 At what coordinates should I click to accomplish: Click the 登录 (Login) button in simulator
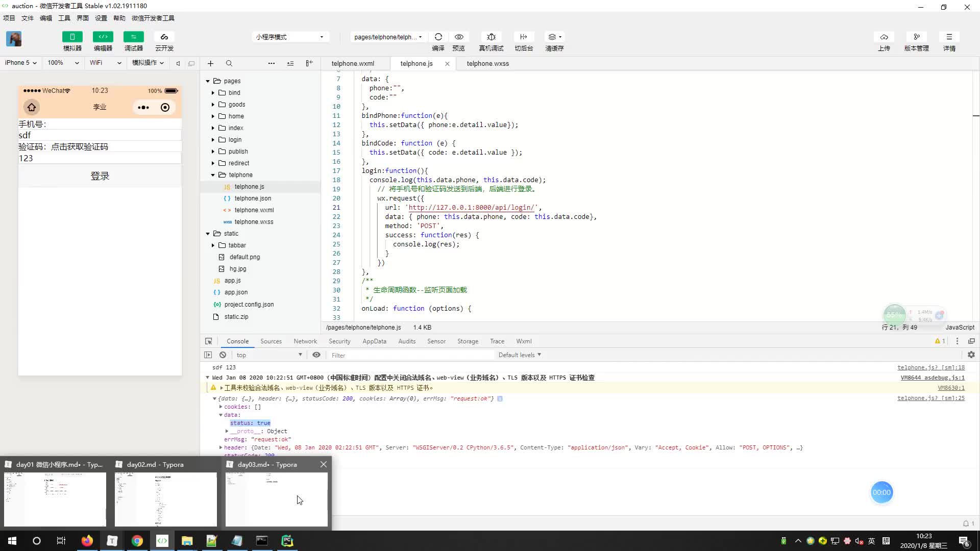[x=100, y=176]
